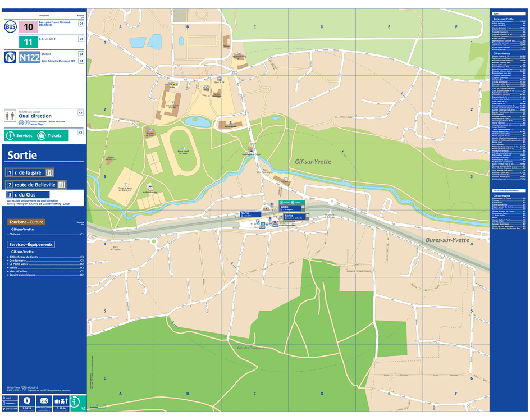Select the green Tickets icon
Viewport: 530px width, 420px height.
tap(41, 135)
